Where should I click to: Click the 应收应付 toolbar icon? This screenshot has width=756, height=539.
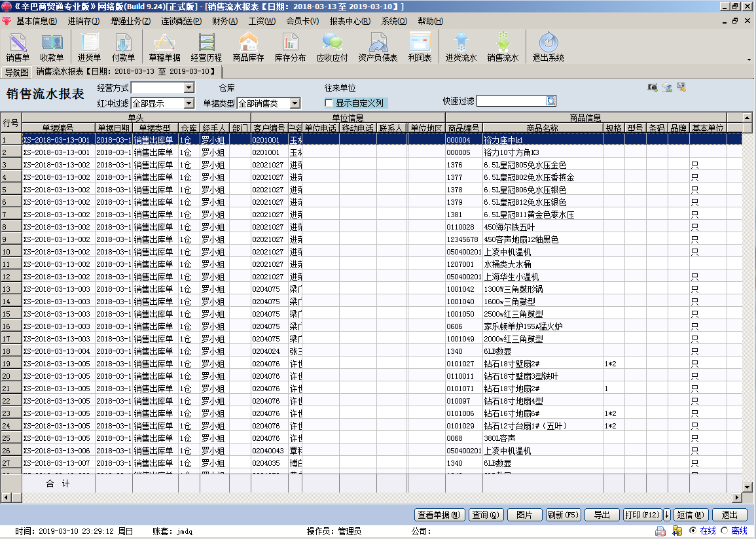332,48
